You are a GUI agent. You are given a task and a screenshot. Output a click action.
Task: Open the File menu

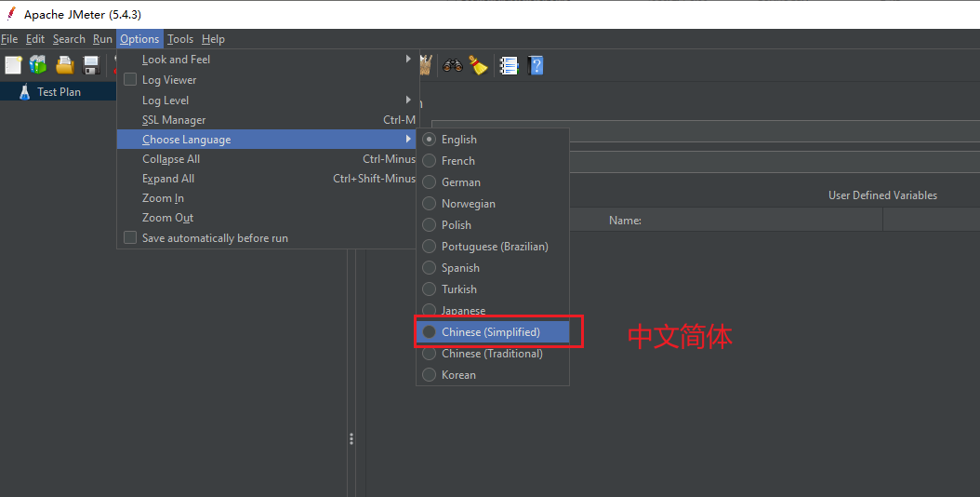coord(9,39)
